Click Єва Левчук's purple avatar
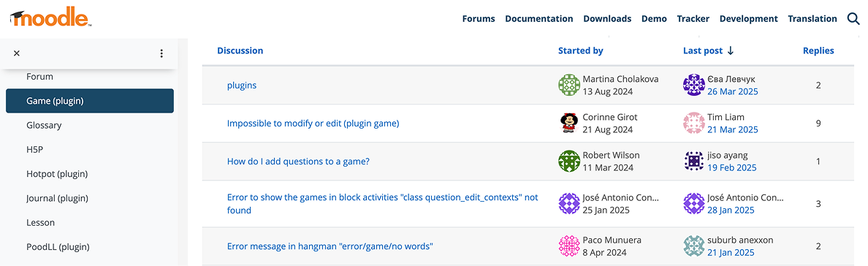The width and height of the screenshot is (868, 266). pyautogui.click(x=693, y=85)
